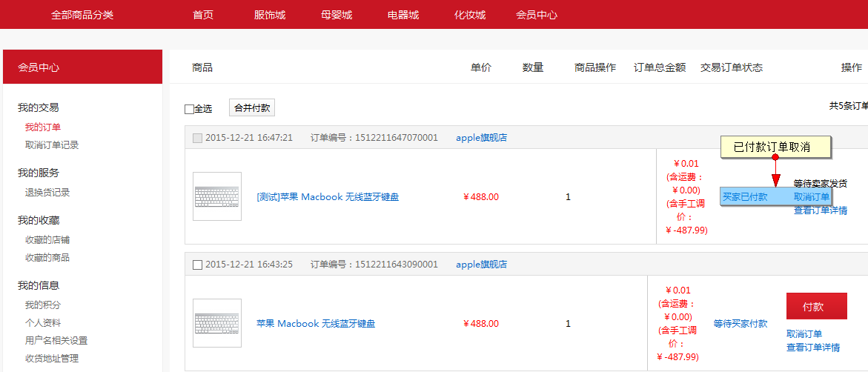Click the 合并付款 button
The height and width of the screenshot is (372, 868).
click(x=252, y=108)
